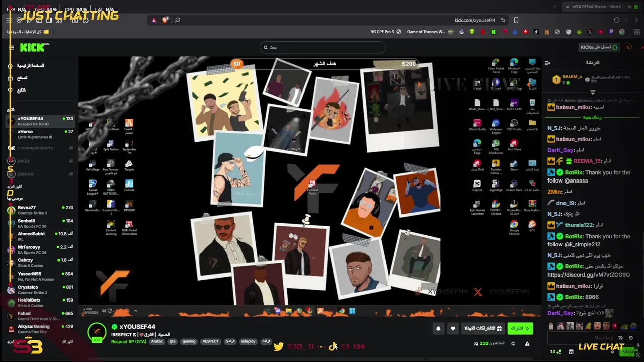
Task: Open Crystalco recommended channel
Action: [40, 290]
